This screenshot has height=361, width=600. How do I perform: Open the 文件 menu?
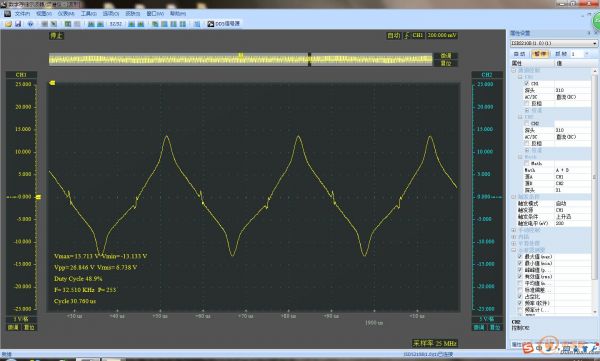22,13
